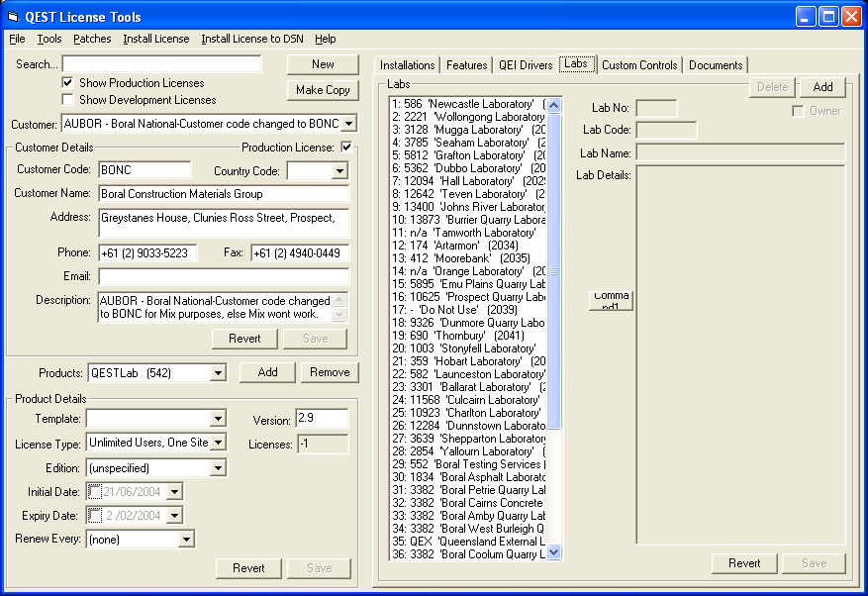Uncheck Show Production Licenses
This screenshot has width=868, height=596.
coord(67,83)
